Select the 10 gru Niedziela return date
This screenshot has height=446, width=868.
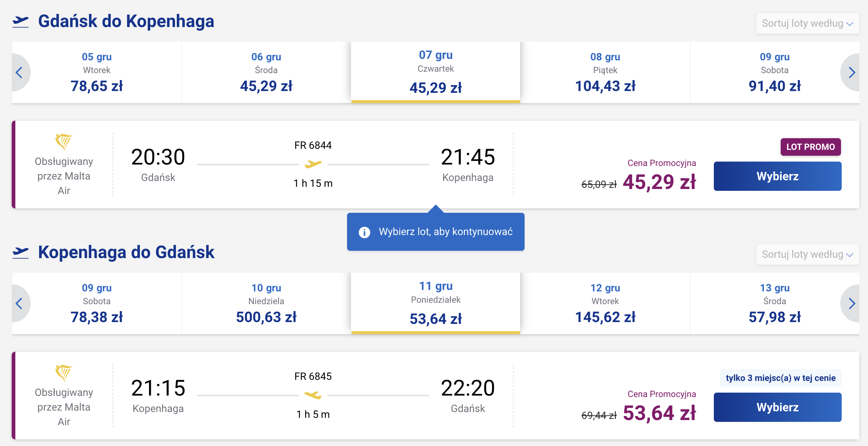(266, 303)
